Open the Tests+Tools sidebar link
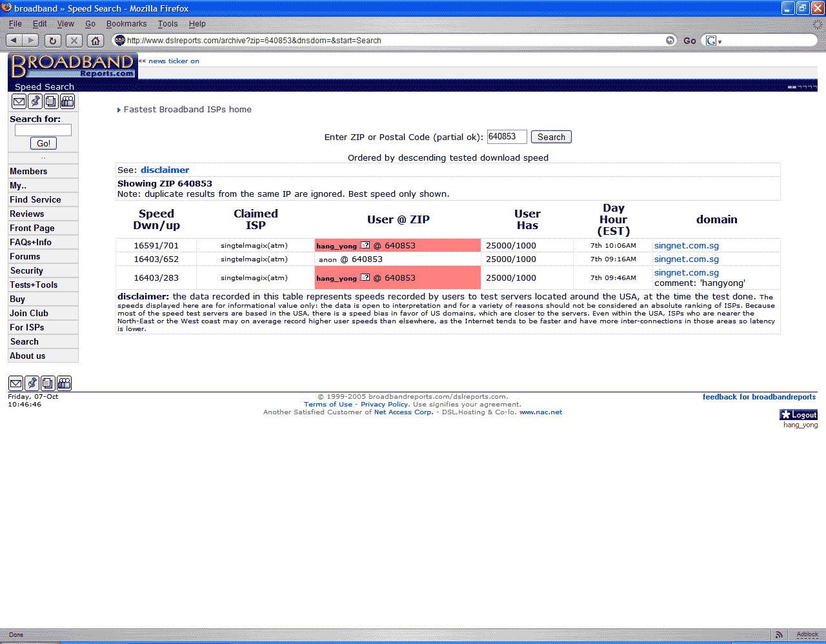The width and height of the screenshot is (826, 644). (34, 285)
